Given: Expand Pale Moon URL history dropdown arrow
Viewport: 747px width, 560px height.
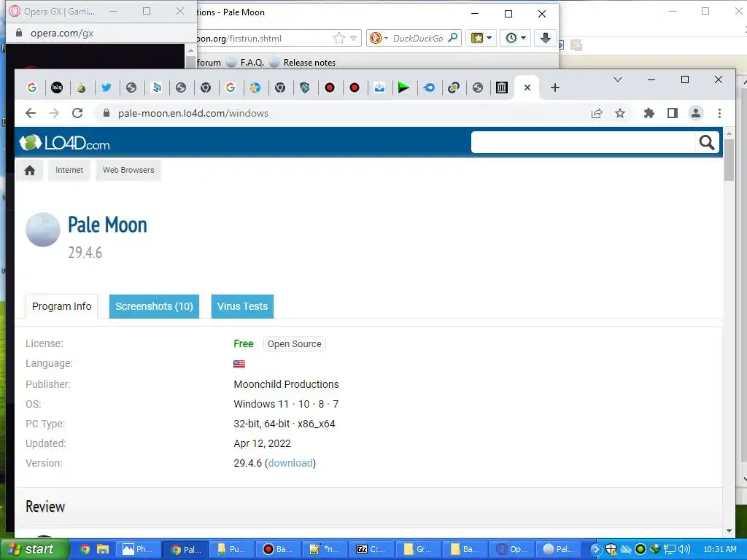Looking at the screenshot, I should pos(354,38).
